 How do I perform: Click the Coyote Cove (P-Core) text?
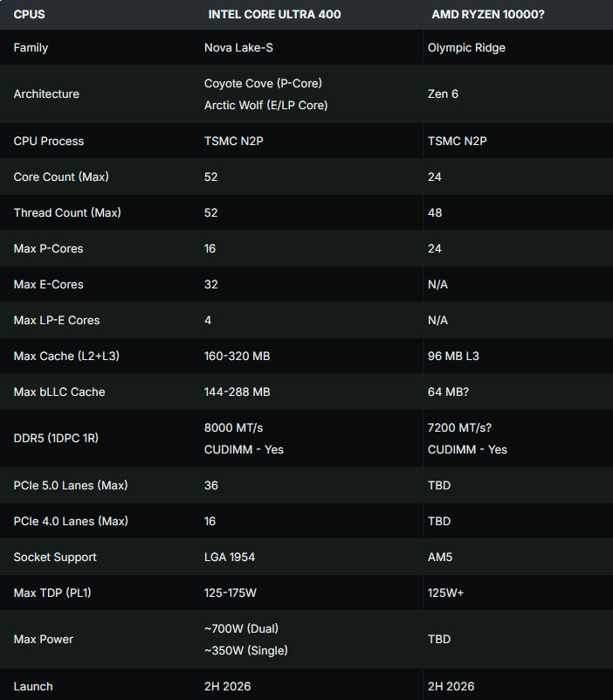tap(263, 84)
